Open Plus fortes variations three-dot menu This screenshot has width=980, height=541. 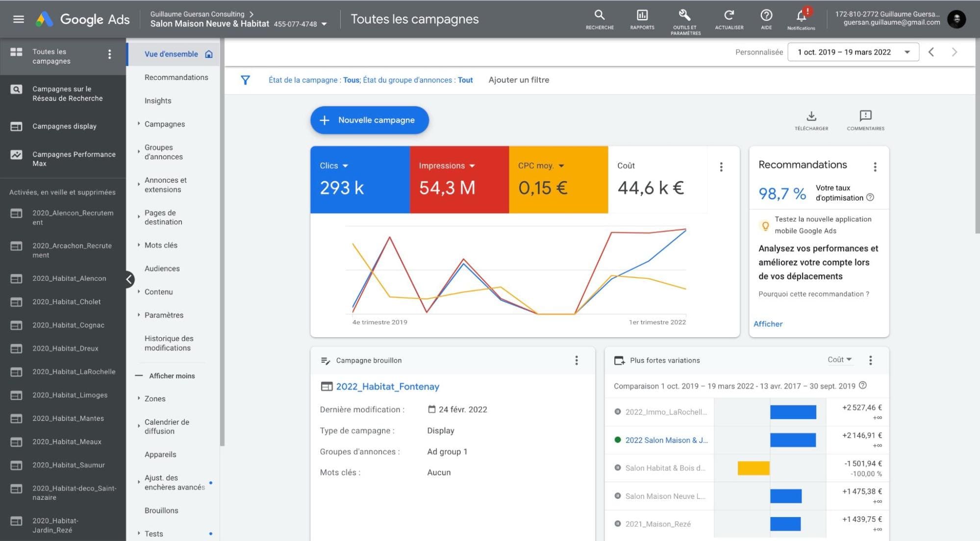(x=871, y=361)
